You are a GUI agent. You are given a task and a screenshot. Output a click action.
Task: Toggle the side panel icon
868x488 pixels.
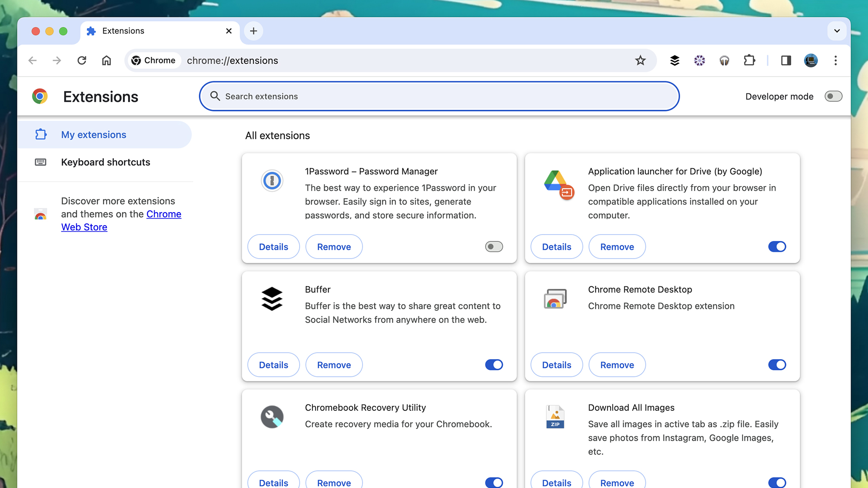point(786,60)
